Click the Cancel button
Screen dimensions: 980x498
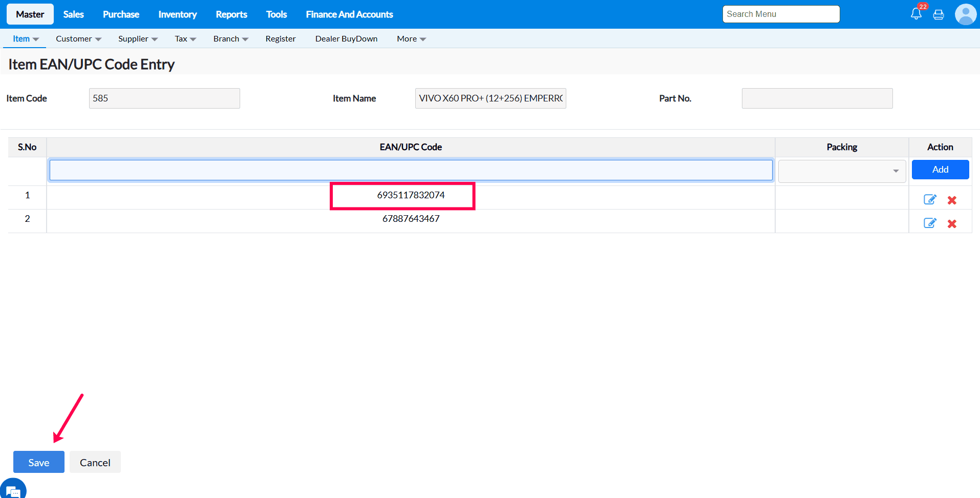point(95,463)
